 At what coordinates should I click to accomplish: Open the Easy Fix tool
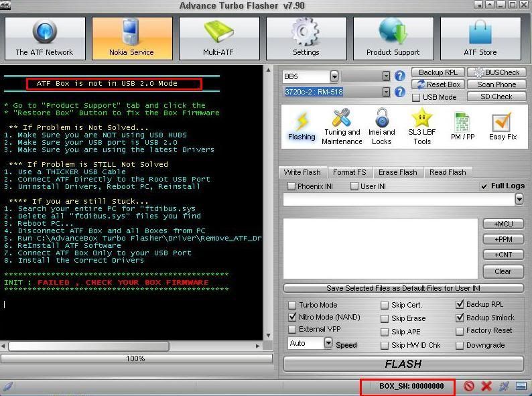[x=503, y=127]
